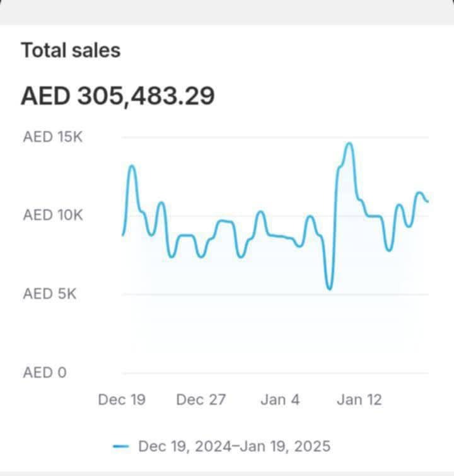
Task: Click the left starting point of the sales line
Action: click(x=123, y=235)
